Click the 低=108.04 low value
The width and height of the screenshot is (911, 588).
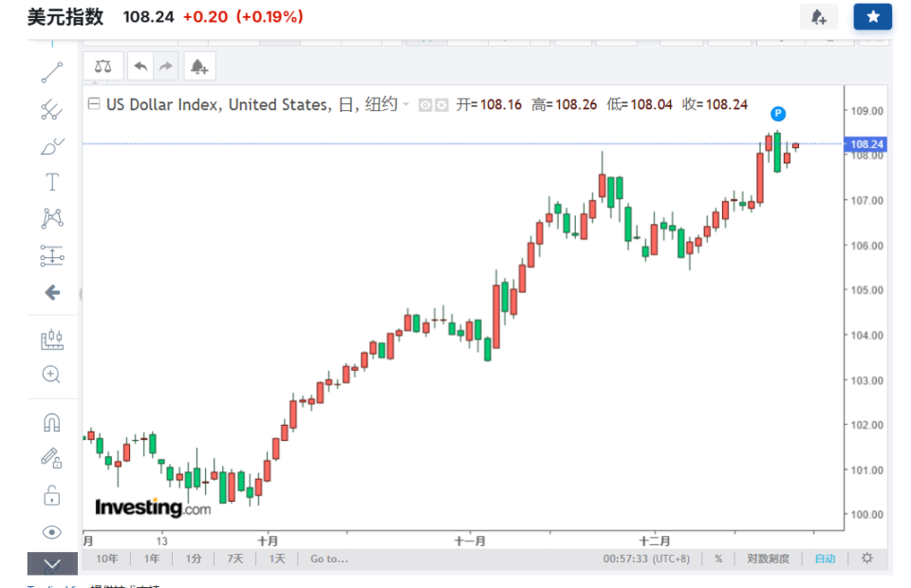[640, 104]
